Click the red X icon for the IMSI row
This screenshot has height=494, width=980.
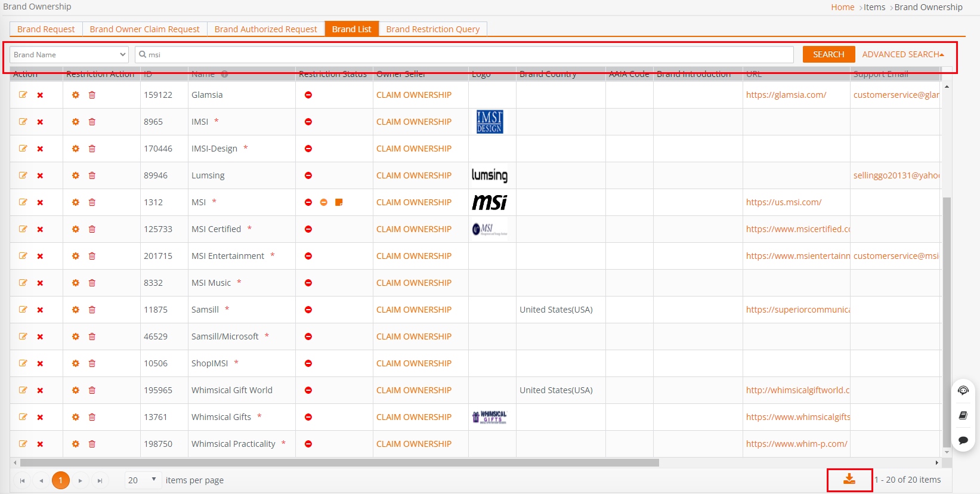(40, 122)
